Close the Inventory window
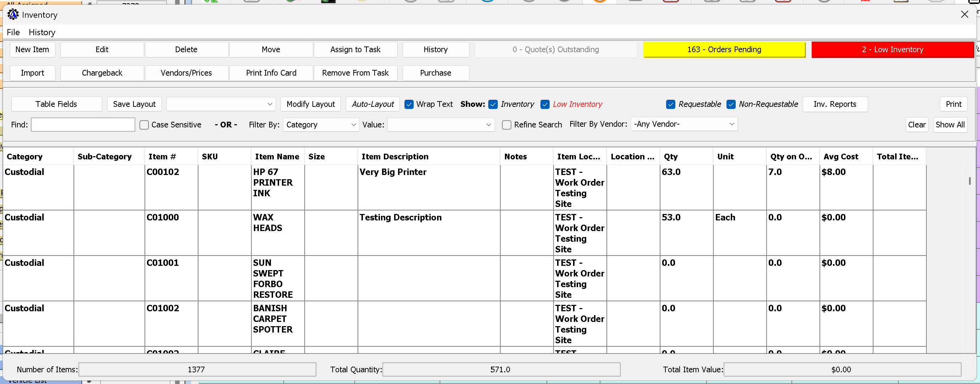Viewport: 980px width, 384px height. [x=964, y=15]
